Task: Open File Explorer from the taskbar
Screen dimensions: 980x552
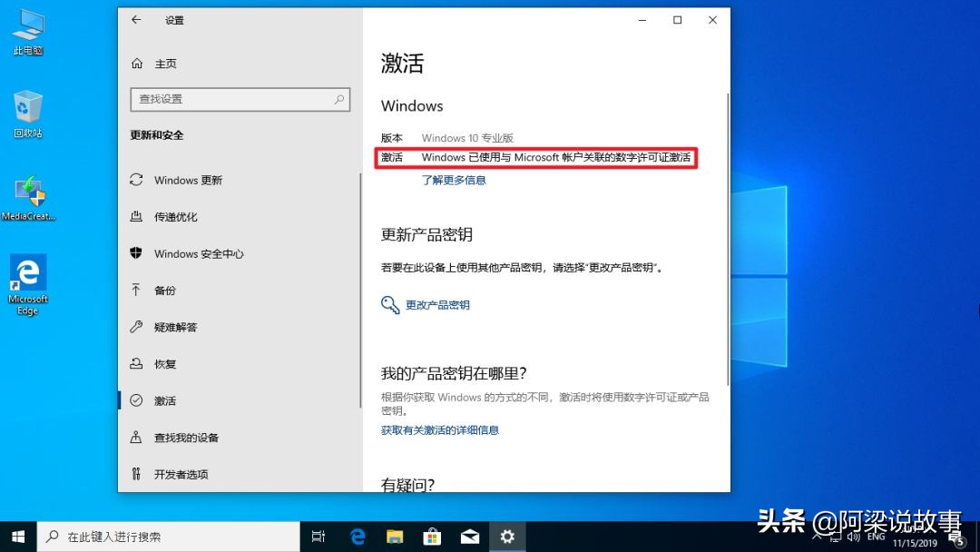Action: [395, 537]
